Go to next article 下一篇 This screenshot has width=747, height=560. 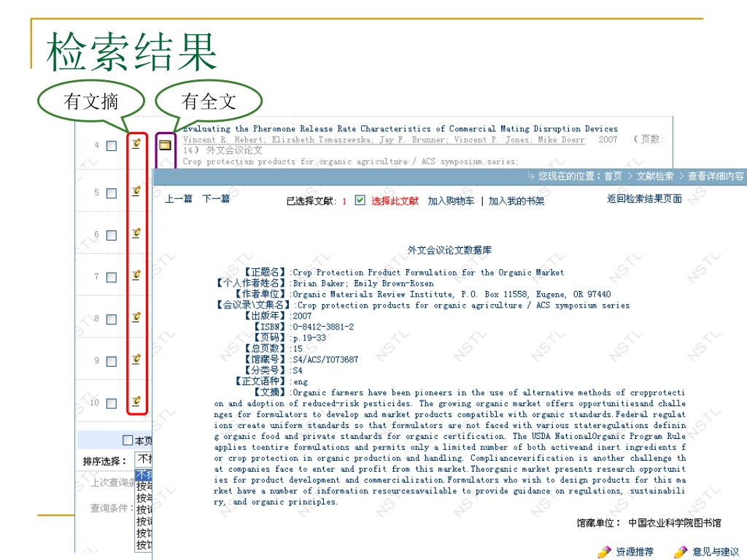pyautogui.click(x=216, y=198)
